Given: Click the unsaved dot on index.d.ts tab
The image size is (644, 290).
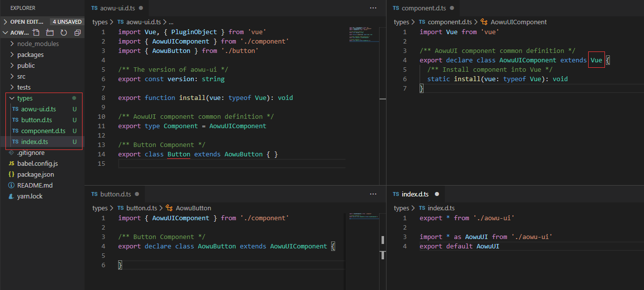Looking at the screenshot, I should [437, 194].
